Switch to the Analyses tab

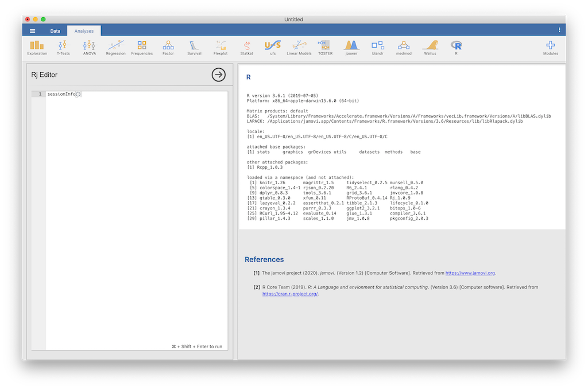click(x=84, y=31)
